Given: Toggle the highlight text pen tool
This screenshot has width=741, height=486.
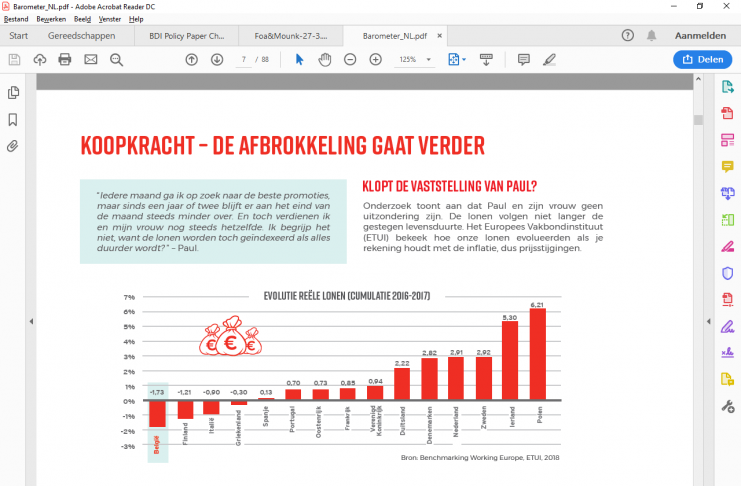Looking at the screenshot, I should [x=549, y=60].
